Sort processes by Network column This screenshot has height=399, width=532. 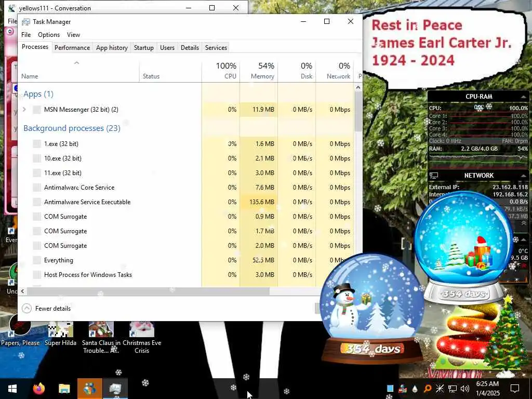(335, 71)
